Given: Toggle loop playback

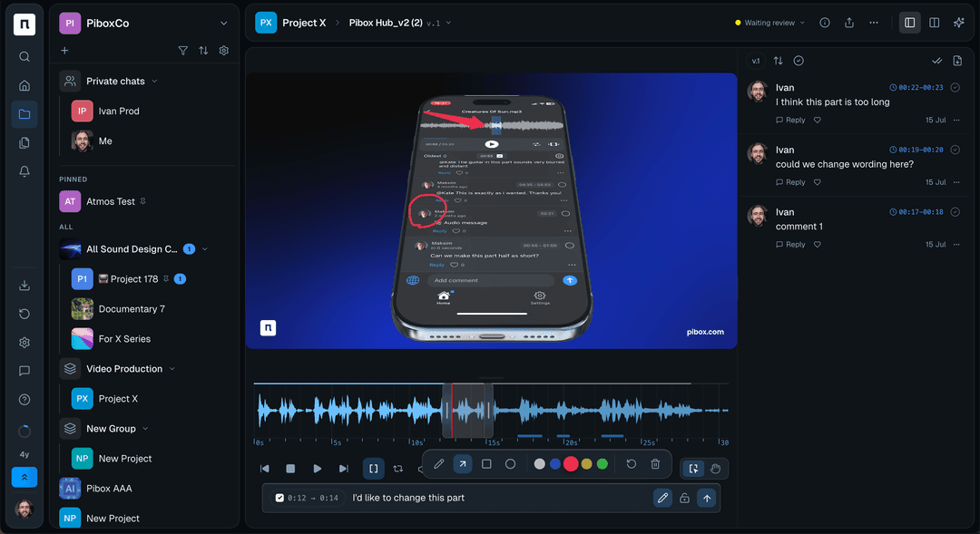Looking at the screenshot, I should pos(398,469).
